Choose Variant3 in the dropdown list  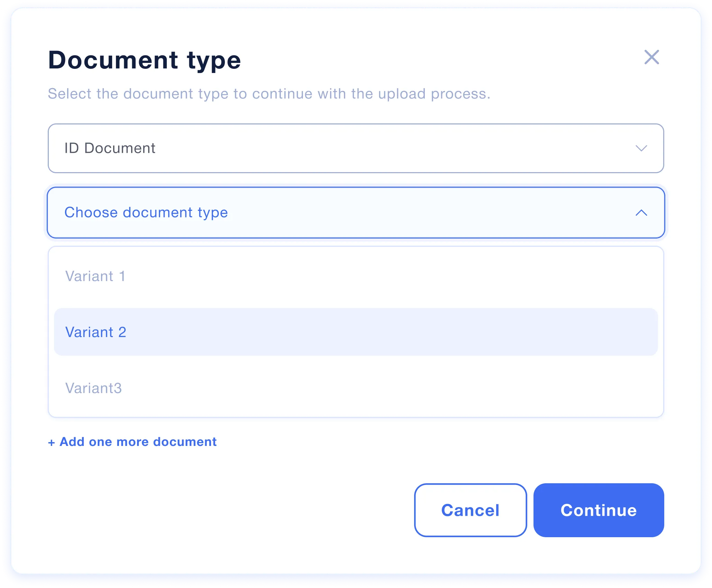coord(94,388)
